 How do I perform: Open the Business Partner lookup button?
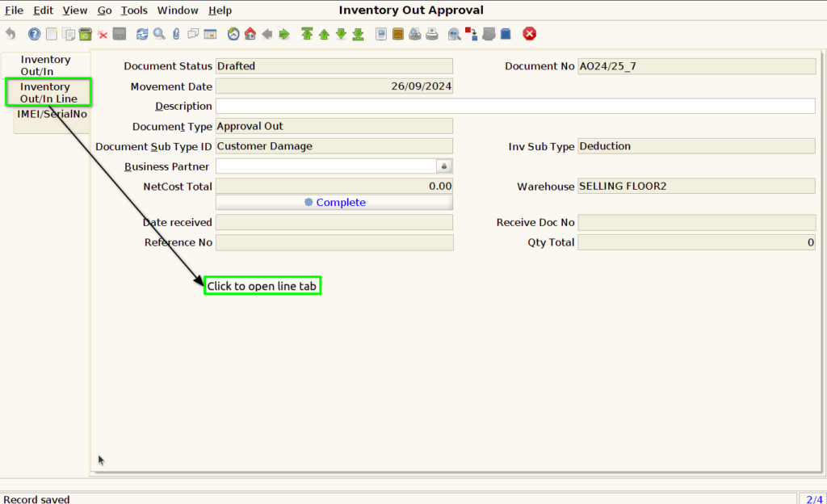444,166
